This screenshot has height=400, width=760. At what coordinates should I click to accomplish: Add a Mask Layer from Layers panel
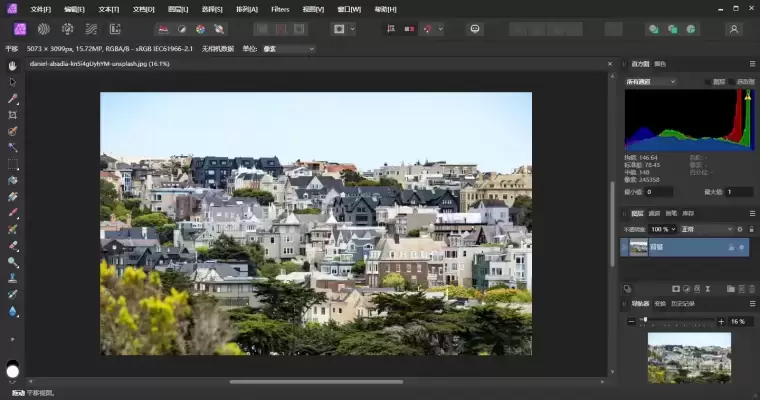click(676, 289)
